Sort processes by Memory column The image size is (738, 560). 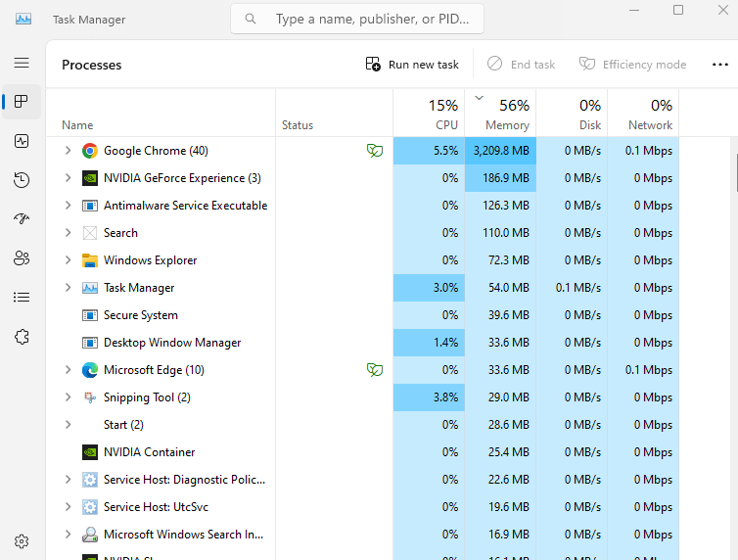pos(500,114)
